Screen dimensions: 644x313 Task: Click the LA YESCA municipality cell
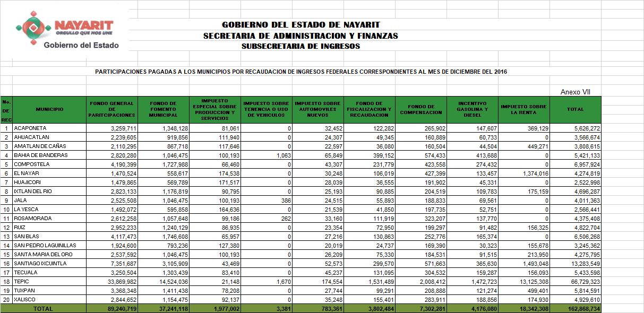tap(49, 210)
